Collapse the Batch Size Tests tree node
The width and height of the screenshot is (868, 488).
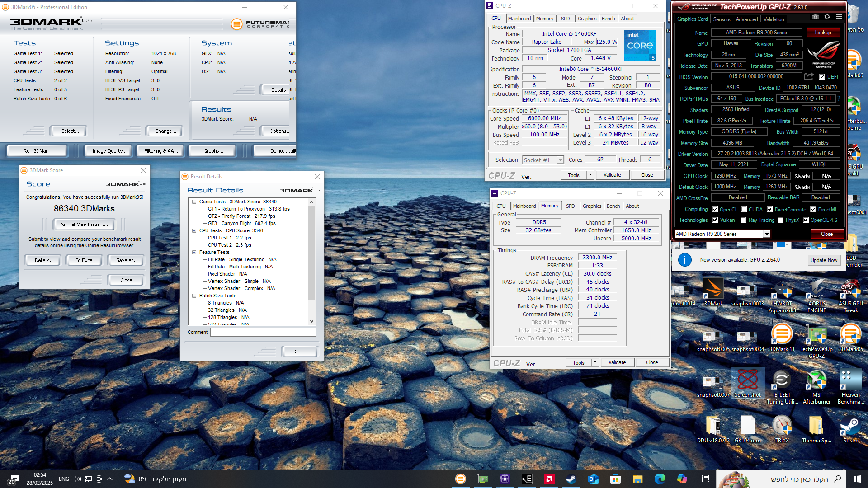tap(194, 296)
